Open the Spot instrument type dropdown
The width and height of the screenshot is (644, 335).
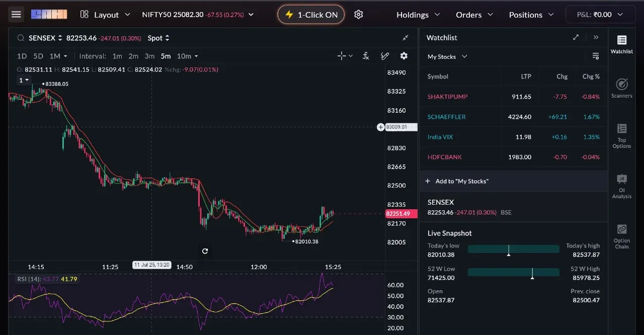[x=158, y=38]
